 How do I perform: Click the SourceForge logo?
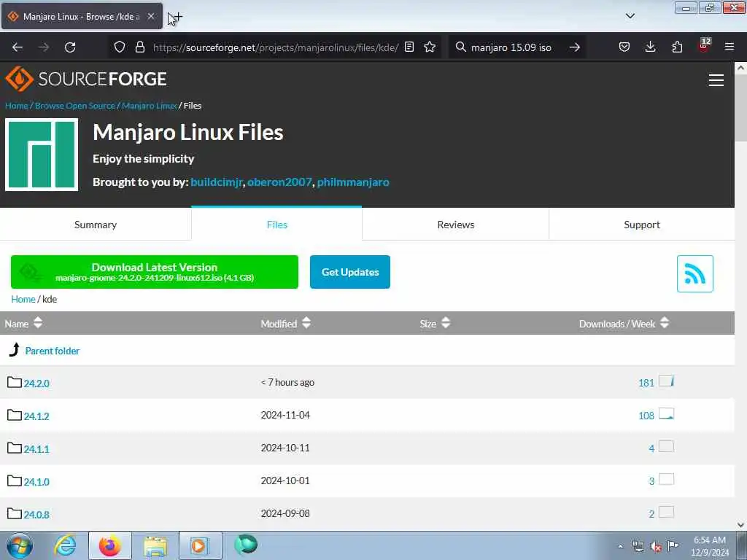(x=86, y=79)
